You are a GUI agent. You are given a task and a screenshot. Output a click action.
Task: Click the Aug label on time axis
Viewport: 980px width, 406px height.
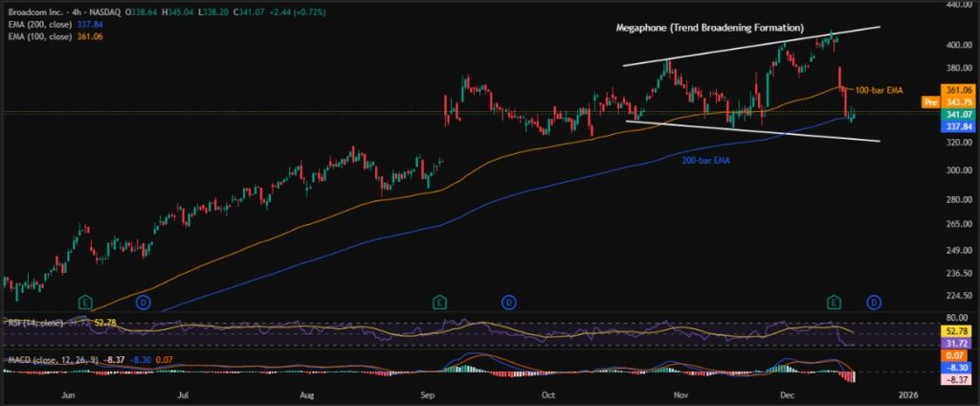pos(305,395)
